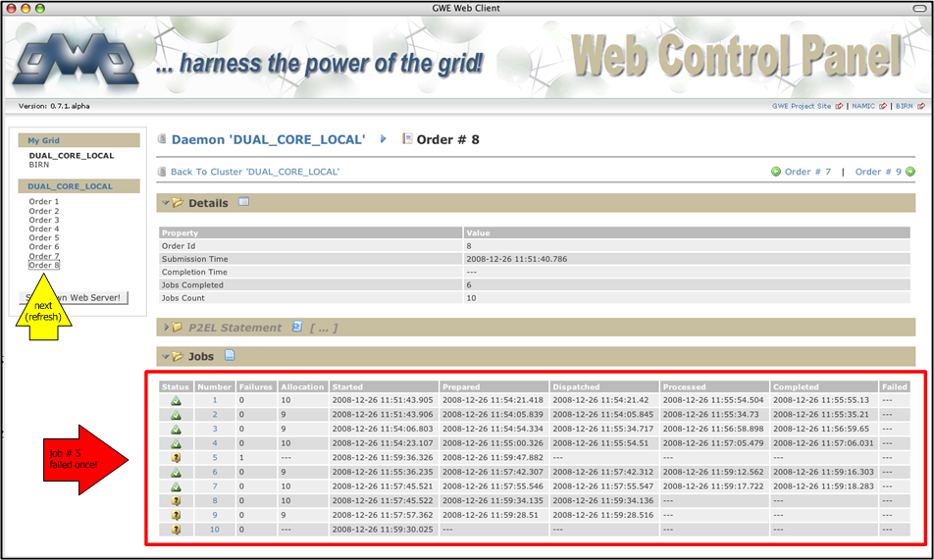Open job number 1 link
934x560 pixels.
(x=215, y=400)
